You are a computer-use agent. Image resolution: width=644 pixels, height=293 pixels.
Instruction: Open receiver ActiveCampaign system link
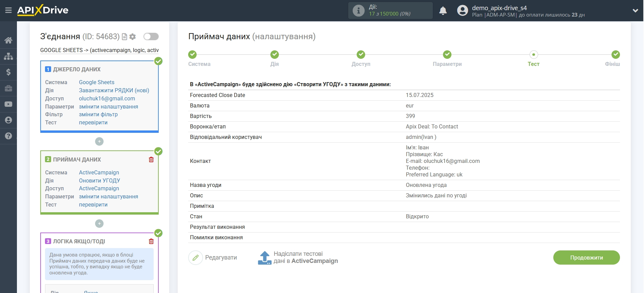click(99, 172)
